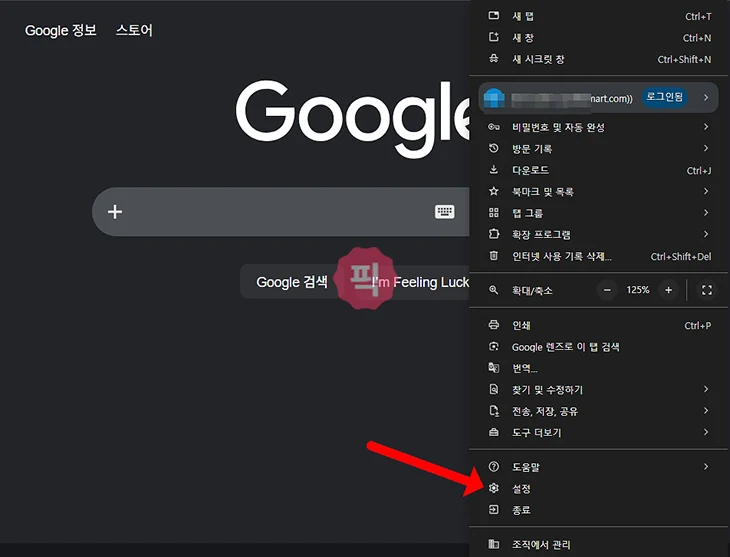Open 새 시크릿 창 menu entry
Viewport: 730px width, 557px height.
[599, 59]
